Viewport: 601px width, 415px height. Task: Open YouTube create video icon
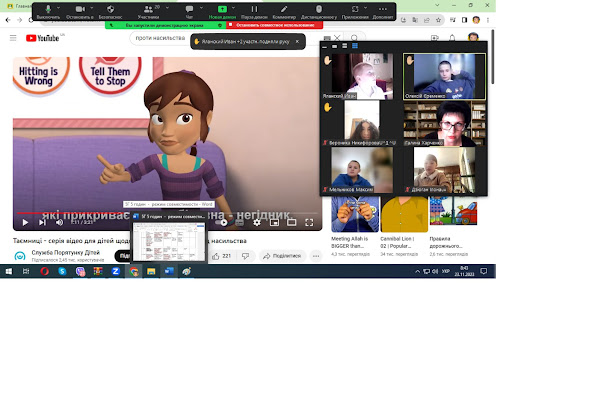click(x=435, y=38)
